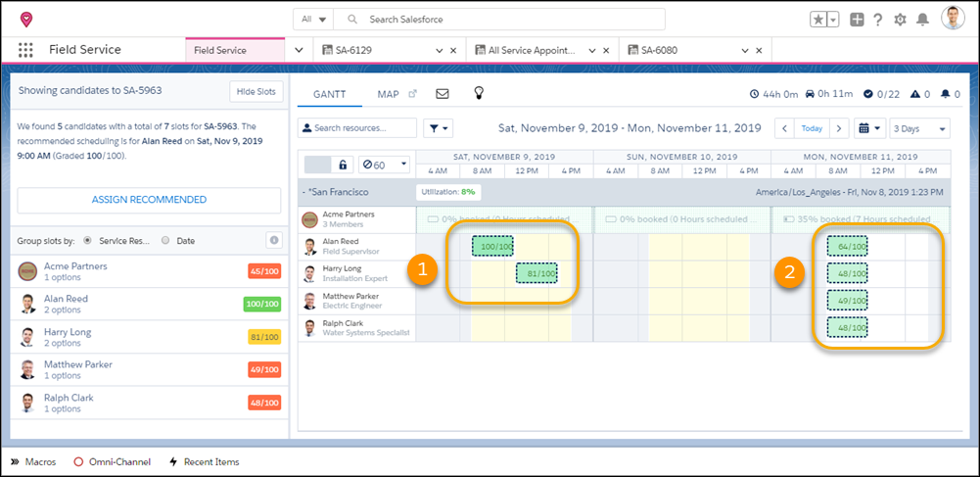Select Alan Reed's 100/100 Gantt slot
The image size is (980, 477).
[492, 246]
